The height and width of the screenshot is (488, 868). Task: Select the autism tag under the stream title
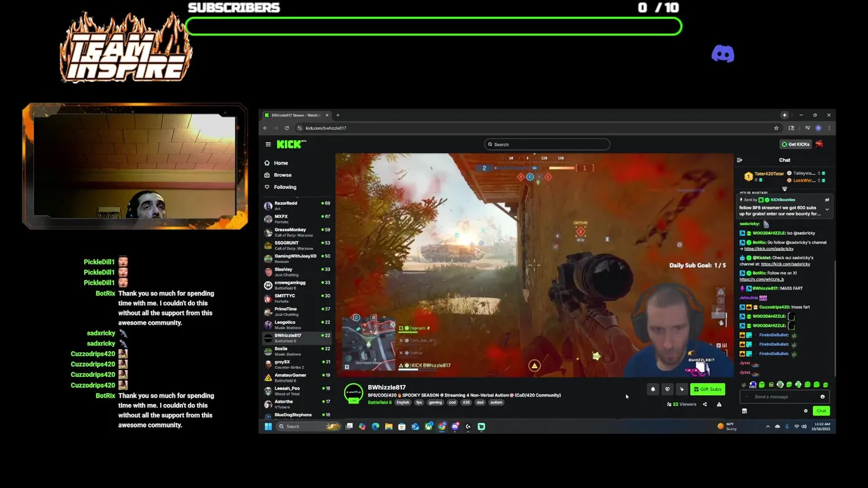coord(496,403)
